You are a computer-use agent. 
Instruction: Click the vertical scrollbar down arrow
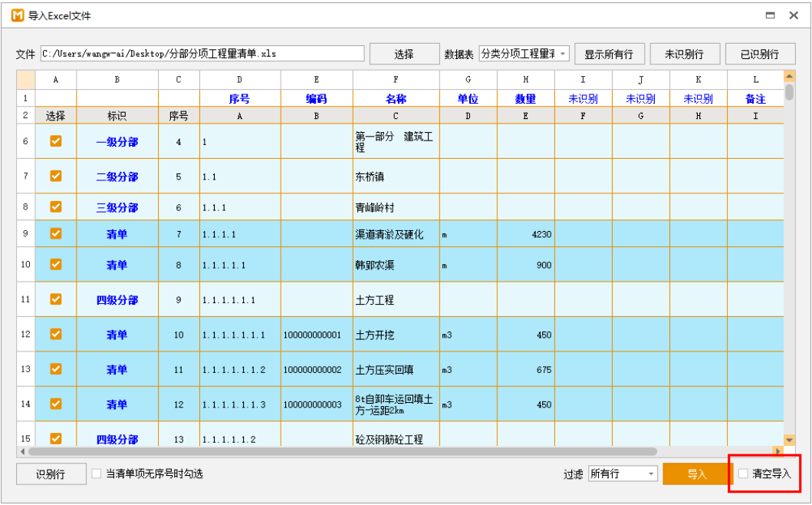(x=789, y=440)
